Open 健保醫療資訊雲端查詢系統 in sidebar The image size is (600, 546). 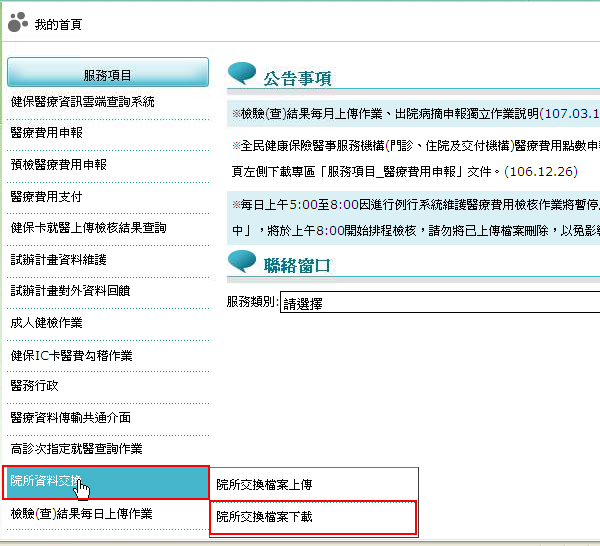(x=83, y=102)
